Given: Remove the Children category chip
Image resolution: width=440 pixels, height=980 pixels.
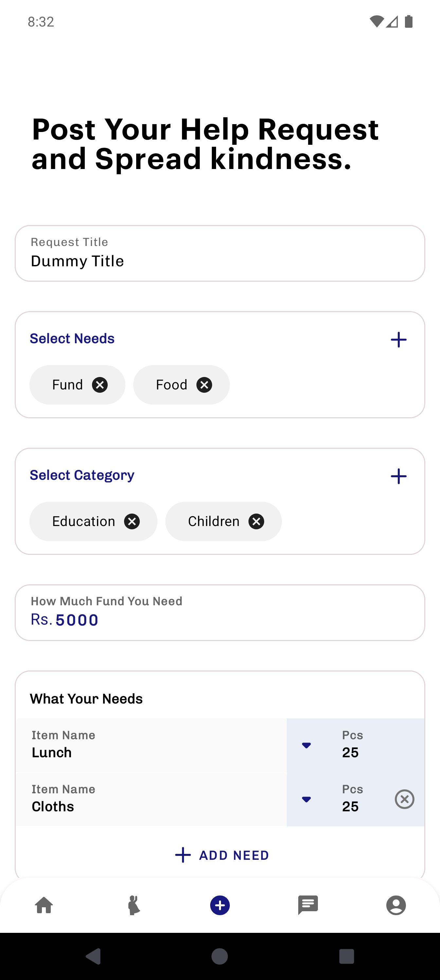Looking at the screenshot, I should tap(256, 521).
